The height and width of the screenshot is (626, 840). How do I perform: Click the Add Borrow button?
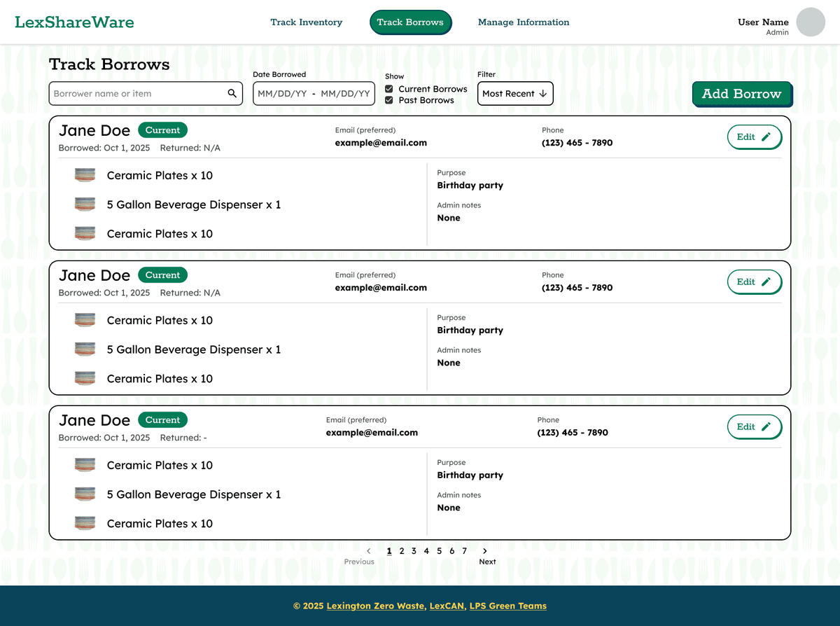point(741,94)
